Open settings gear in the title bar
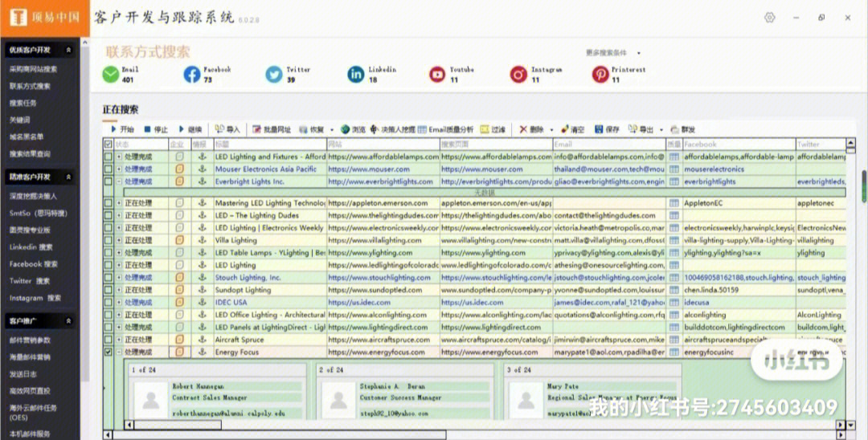The height and width of the screenshot is (440, 868). [x=769, y=18]
